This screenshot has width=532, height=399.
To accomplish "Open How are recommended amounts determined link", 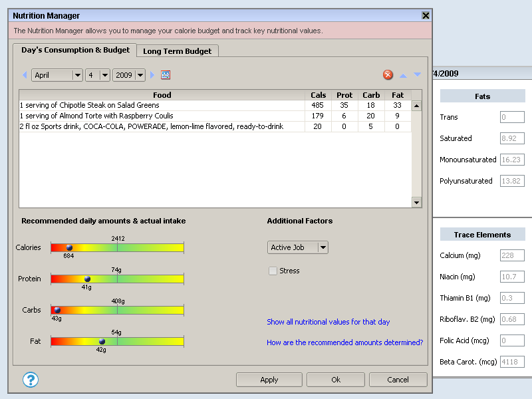I will coord(344,342).
